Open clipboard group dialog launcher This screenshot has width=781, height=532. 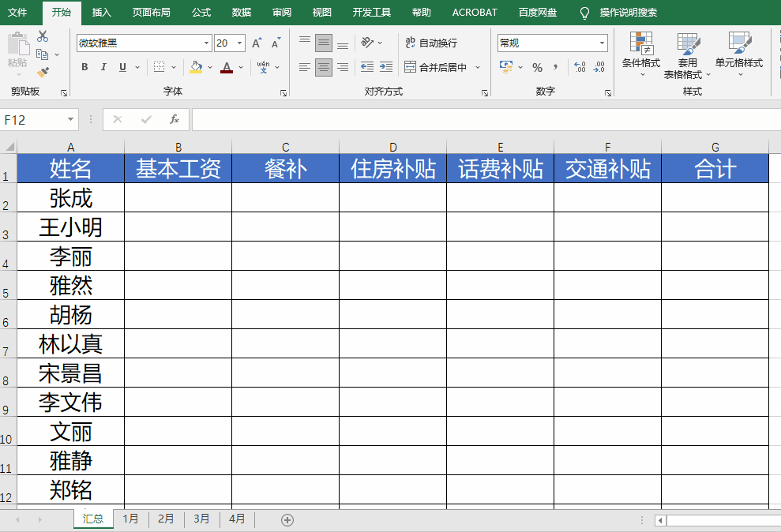point(64,93)
